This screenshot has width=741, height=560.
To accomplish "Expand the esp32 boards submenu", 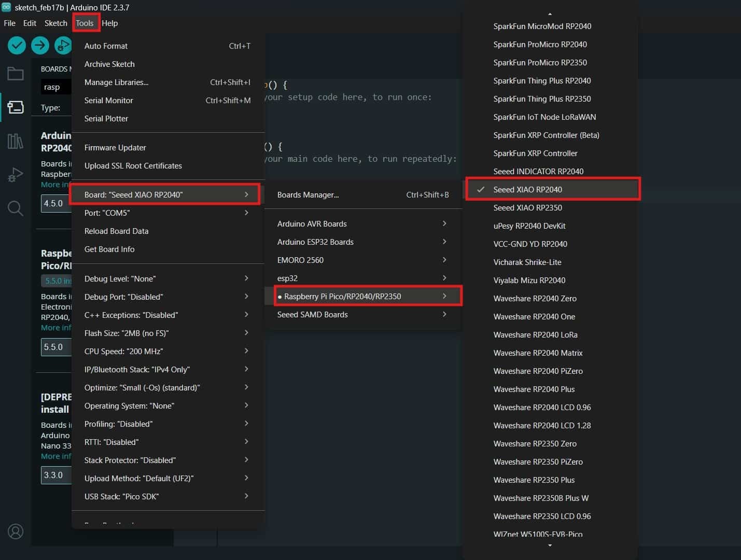I will (x=362, y=278).
